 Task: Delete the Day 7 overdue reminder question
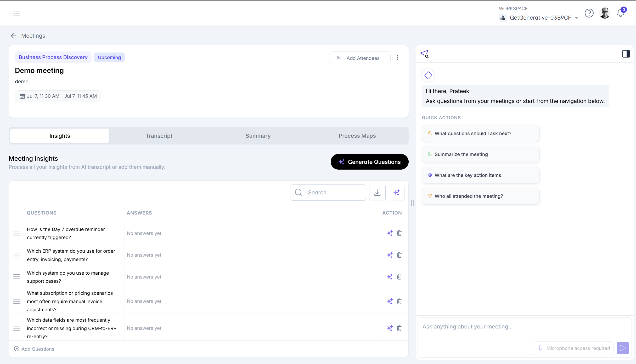coord(399,233)
